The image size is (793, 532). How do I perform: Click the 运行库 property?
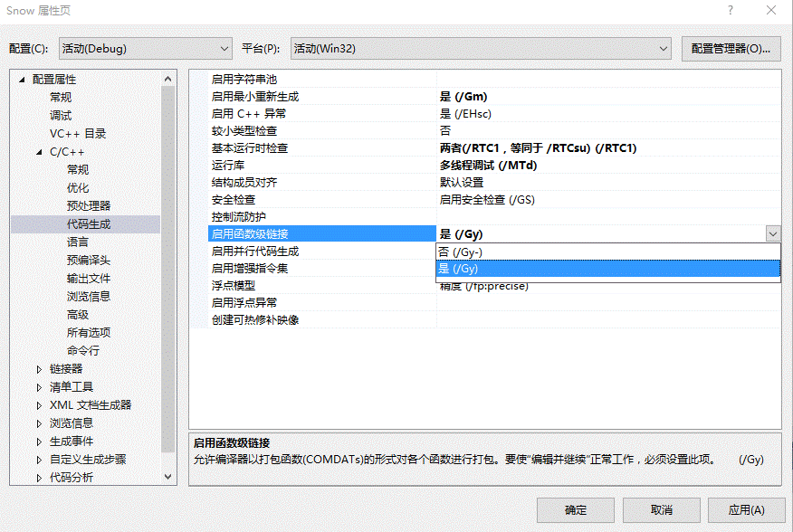pyautogui.click(x=228, y=166)
